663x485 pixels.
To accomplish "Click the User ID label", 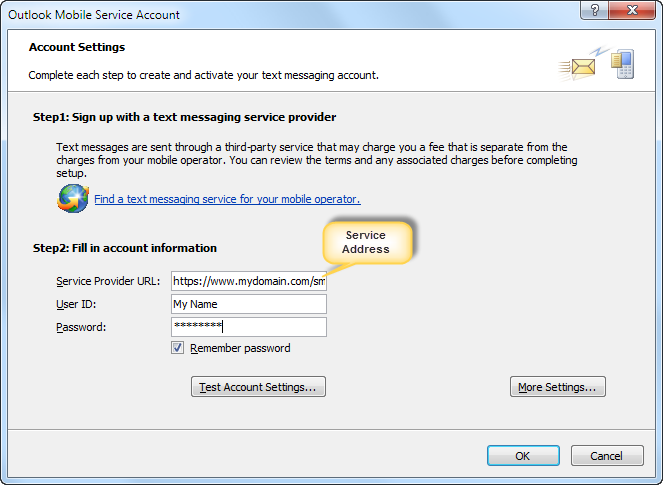I will tap(76, 304).
